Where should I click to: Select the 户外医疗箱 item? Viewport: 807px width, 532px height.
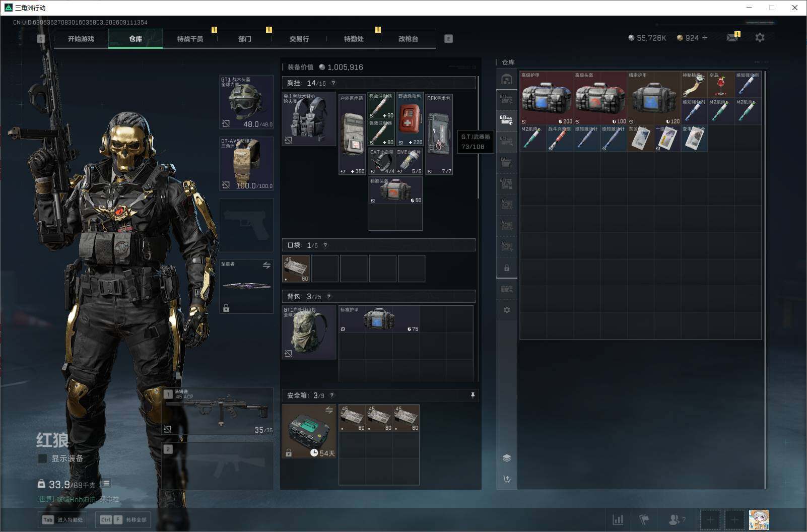pos(352,134)
